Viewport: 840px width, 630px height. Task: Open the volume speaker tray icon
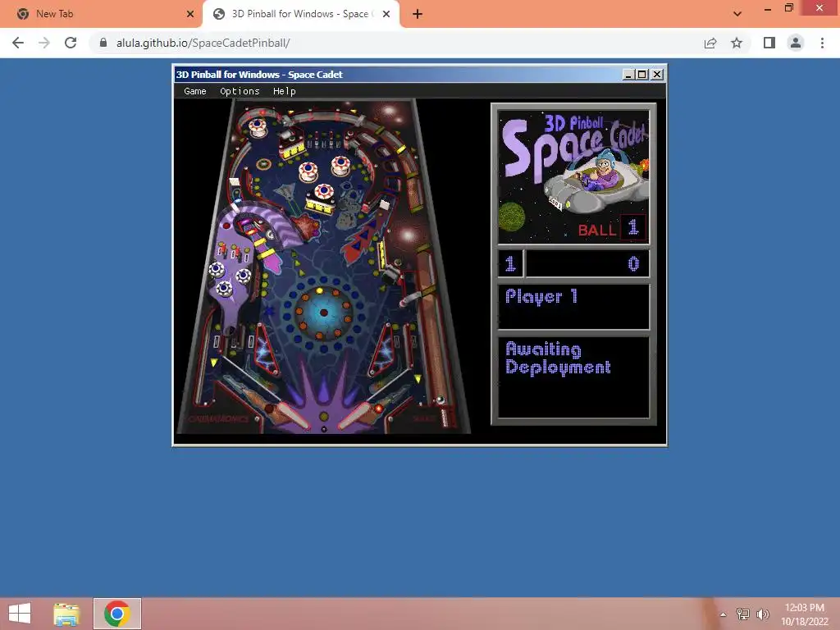[x=762, y=614]
